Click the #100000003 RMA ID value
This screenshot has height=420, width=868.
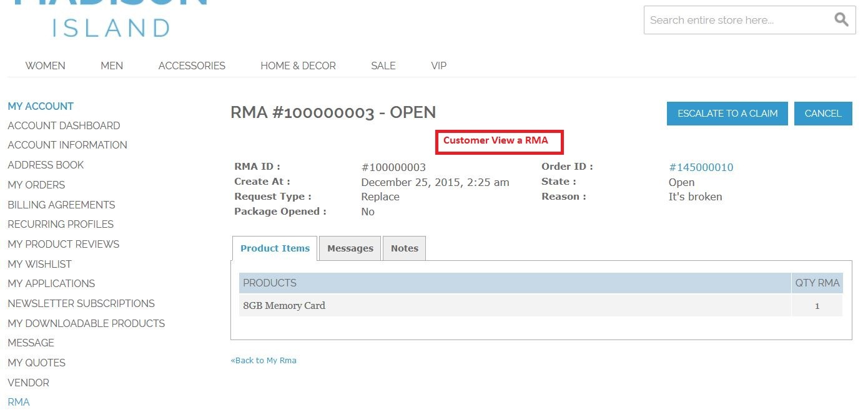(393, 167)
